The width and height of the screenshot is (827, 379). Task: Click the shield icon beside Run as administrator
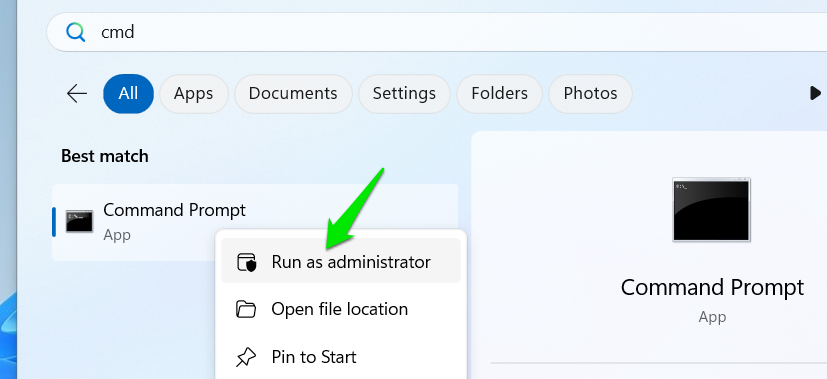[246, 262]
